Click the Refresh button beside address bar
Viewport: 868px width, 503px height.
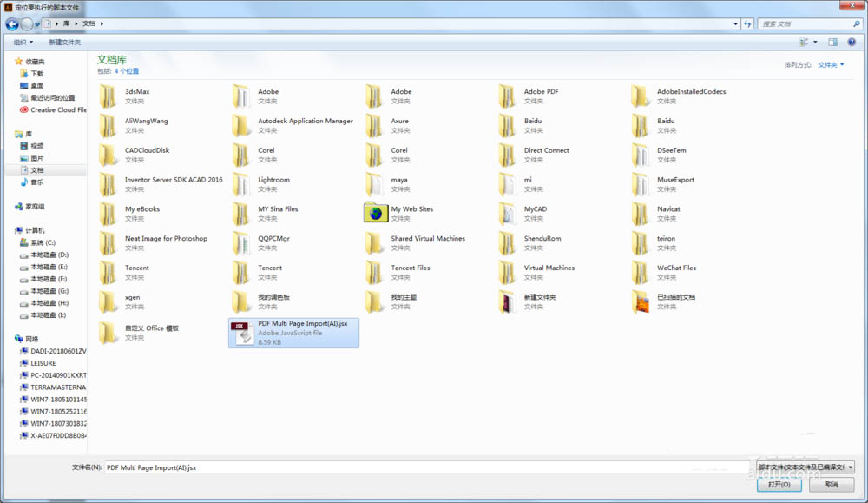click(748, 23)
